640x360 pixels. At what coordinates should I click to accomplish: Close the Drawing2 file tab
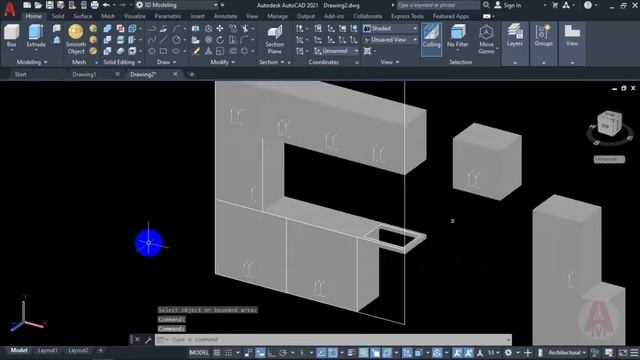click(x=175, y=74)
